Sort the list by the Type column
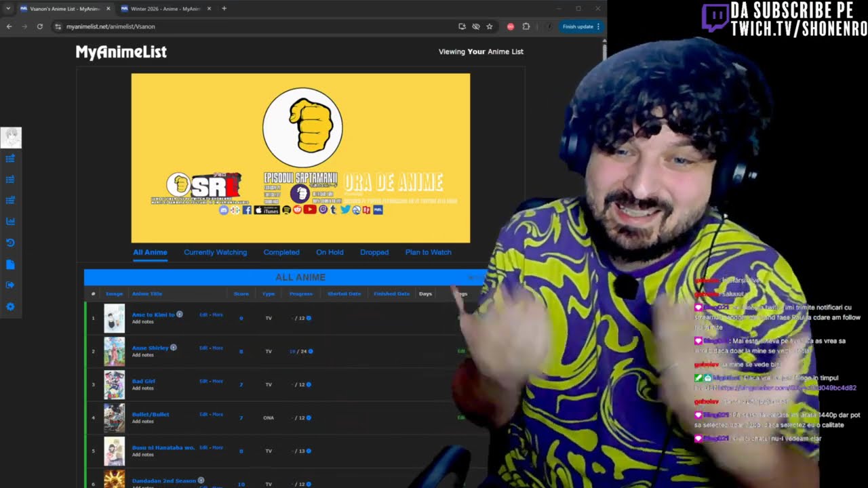This screenshot has width=868, height=488. click(269, 293)
